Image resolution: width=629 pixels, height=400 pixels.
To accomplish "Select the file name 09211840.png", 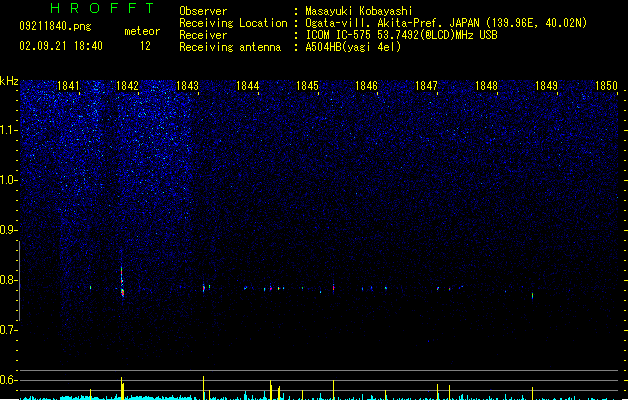I will [x=55, y=26].
